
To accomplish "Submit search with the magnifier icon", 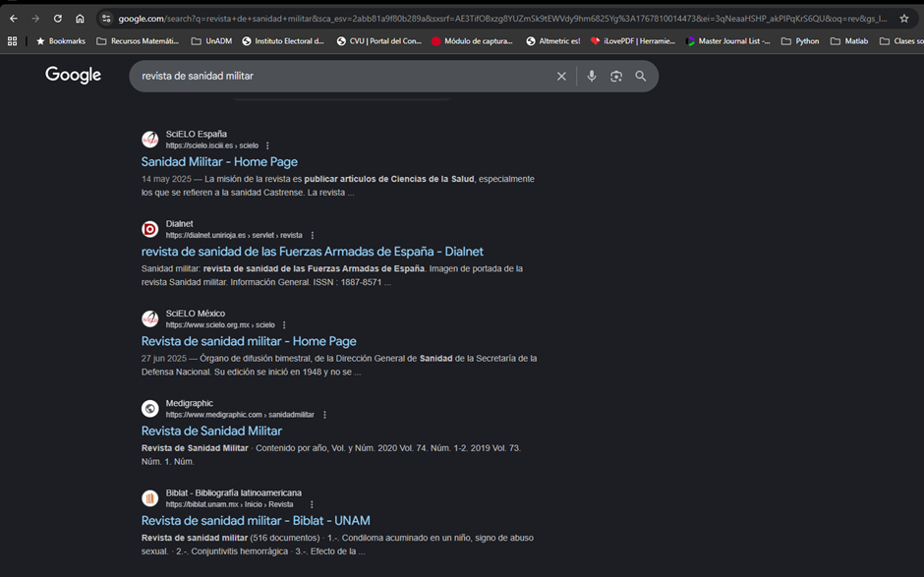I will [x=641, y=77].
